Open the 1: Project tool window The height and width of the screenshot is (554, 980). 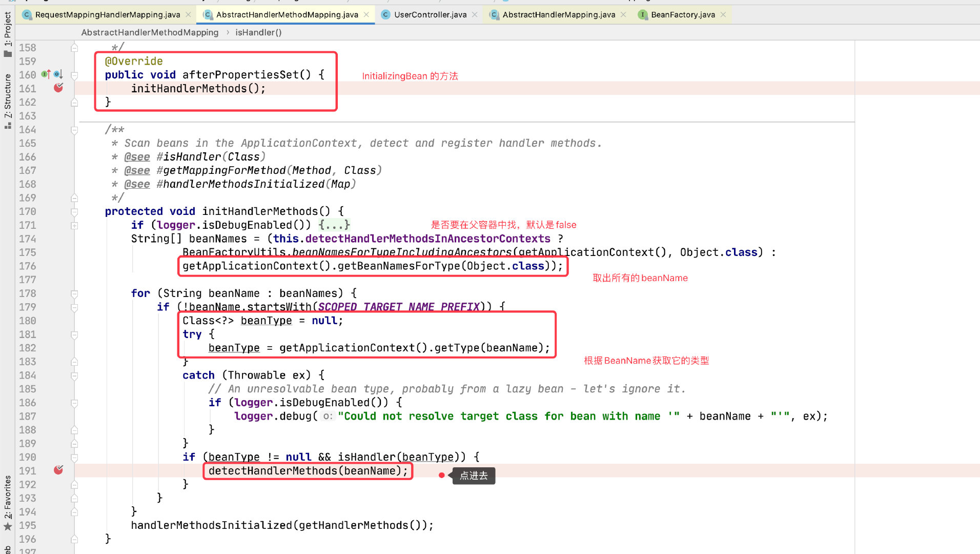tap(7, 33)
